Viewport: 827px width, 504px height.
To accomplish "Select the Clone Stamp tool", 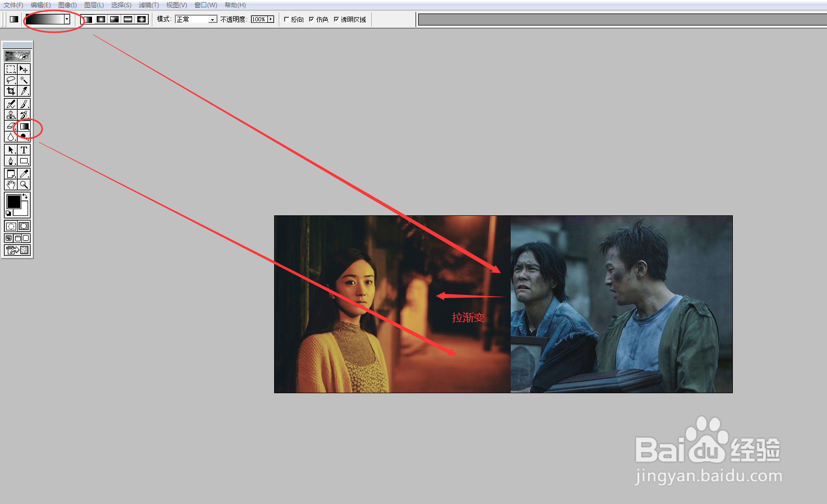I will click(10, 115).
